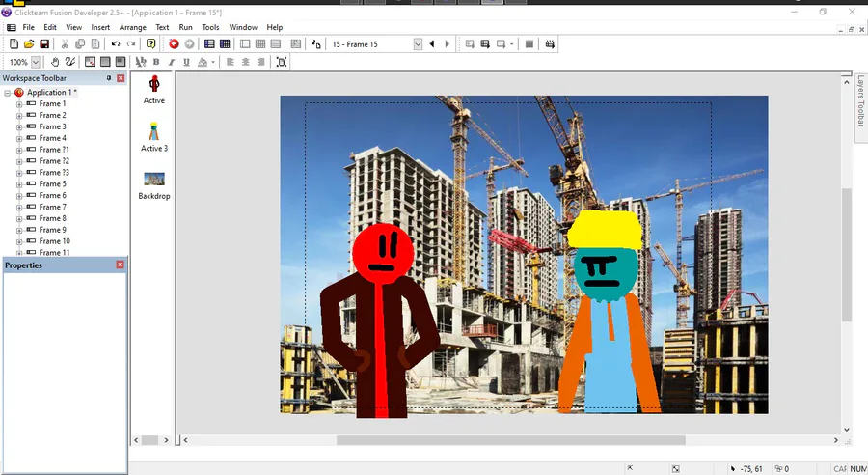Toggle center text alignment
The height and width of the screenshot is (475, 868).
coord(245,62)
